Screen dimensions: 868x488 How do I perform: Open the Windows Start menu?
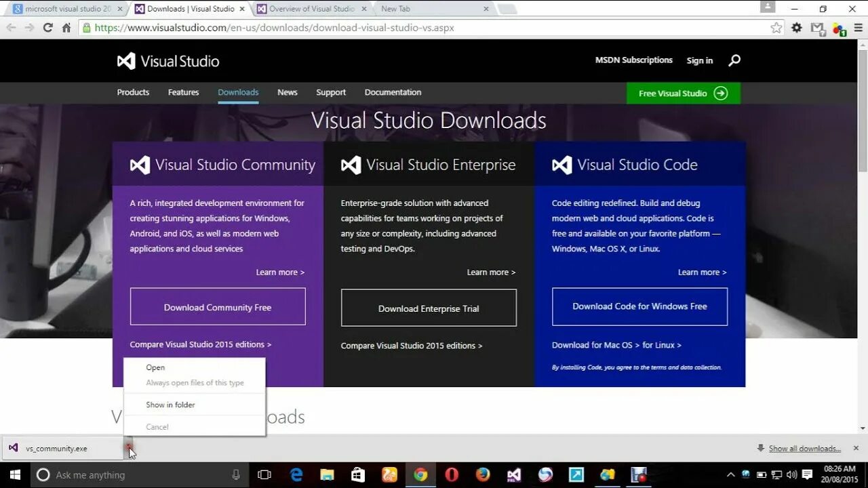[x=14, y=475]
